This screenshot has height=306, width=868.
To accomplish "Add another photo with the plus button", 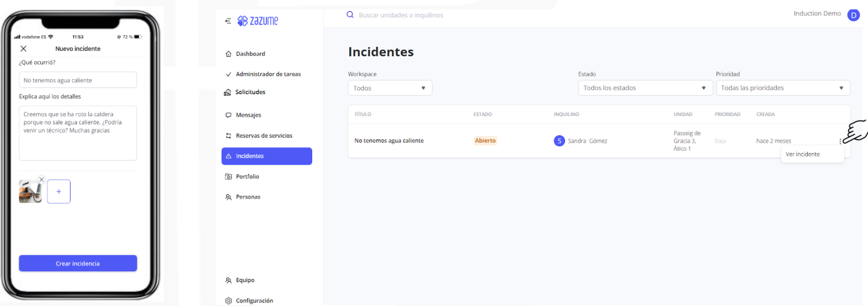I will pyautogui.click(x=59, y=191).
